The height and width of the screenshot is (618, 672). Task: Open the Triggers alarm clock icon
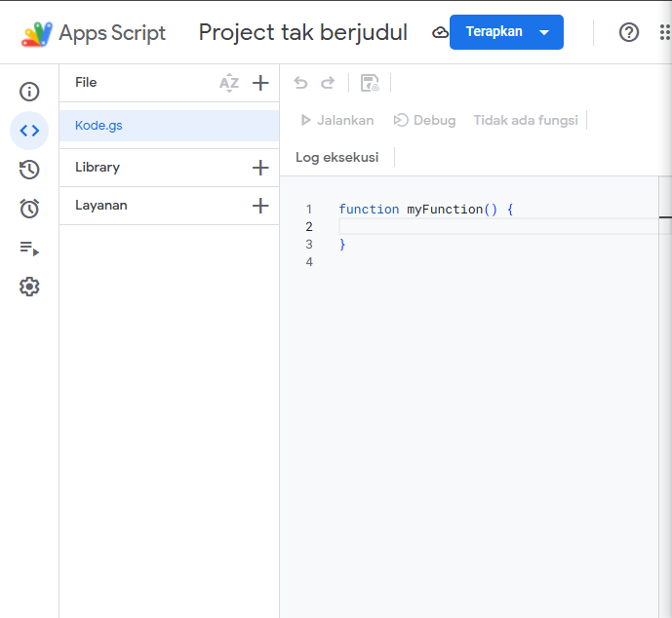point(29,209)
